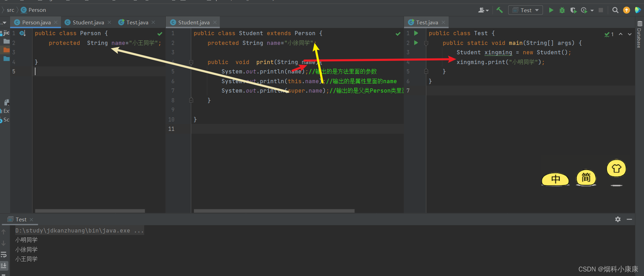
Task: Click the src breadcrumb item
Action: [x=10, y=10]
